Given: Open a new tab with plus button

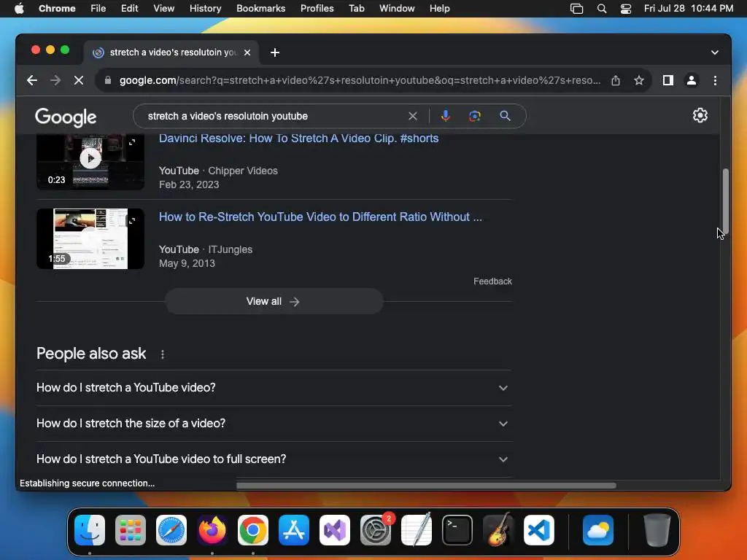Looking at the screenshot, I should (x=275, y=52).
